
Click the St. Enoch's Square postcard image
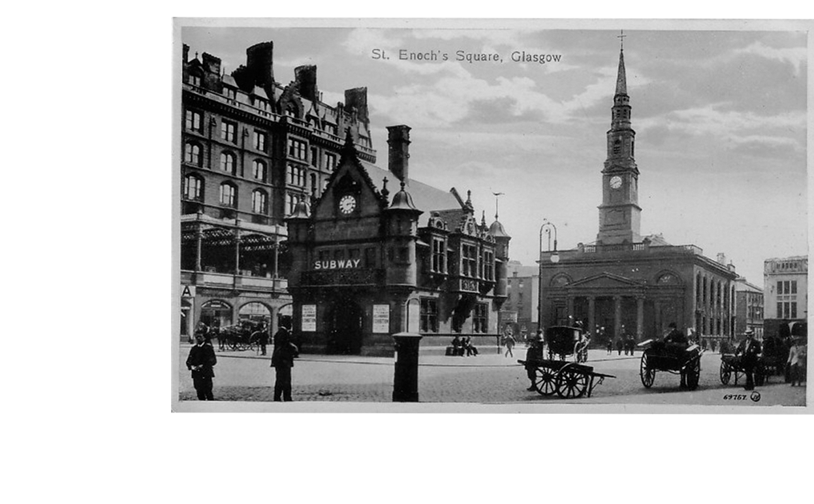pos(493,215)
